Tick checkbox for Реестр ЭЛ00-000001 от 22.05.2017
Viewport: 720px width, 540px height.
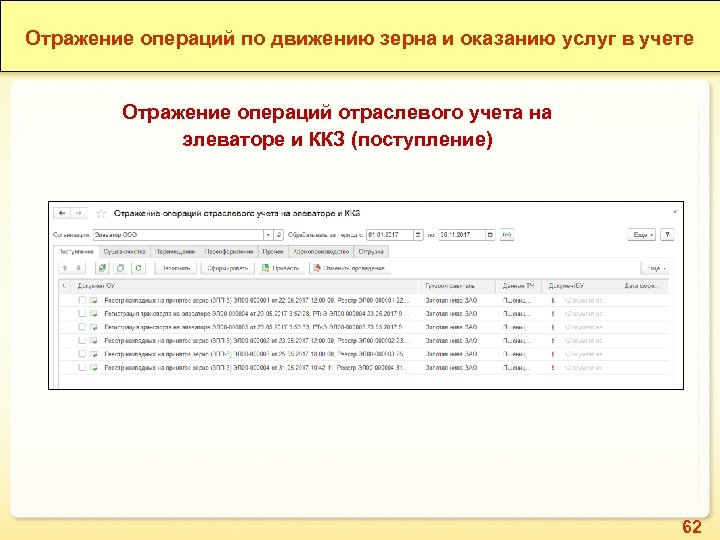click(82, 300)
